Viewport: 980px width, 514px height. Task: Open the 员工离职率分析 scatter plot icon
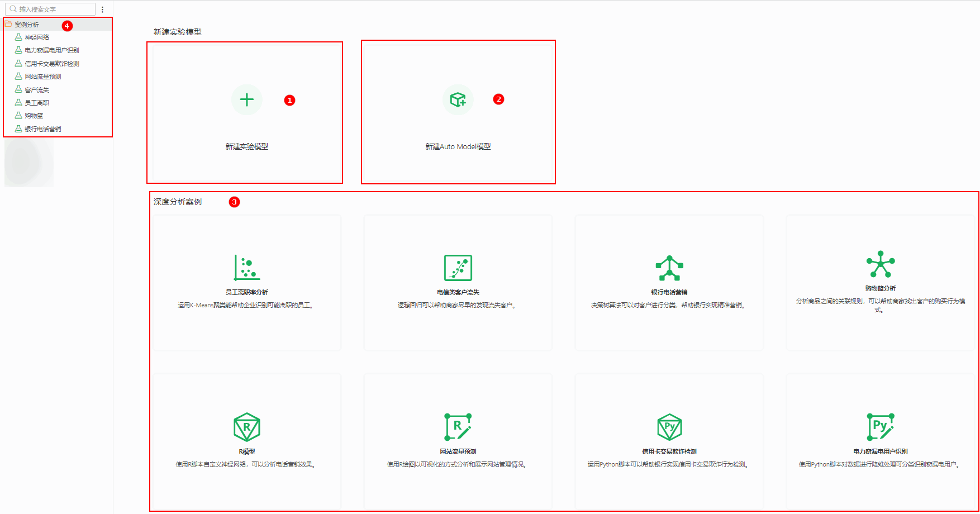(247, 268)
